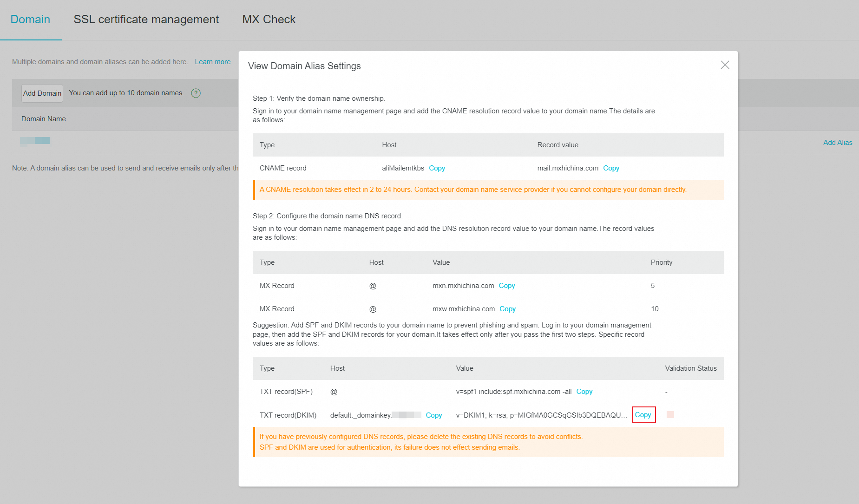
Task: Copy the mxn.mxhichina.com MX value
Action: (506, 286)
